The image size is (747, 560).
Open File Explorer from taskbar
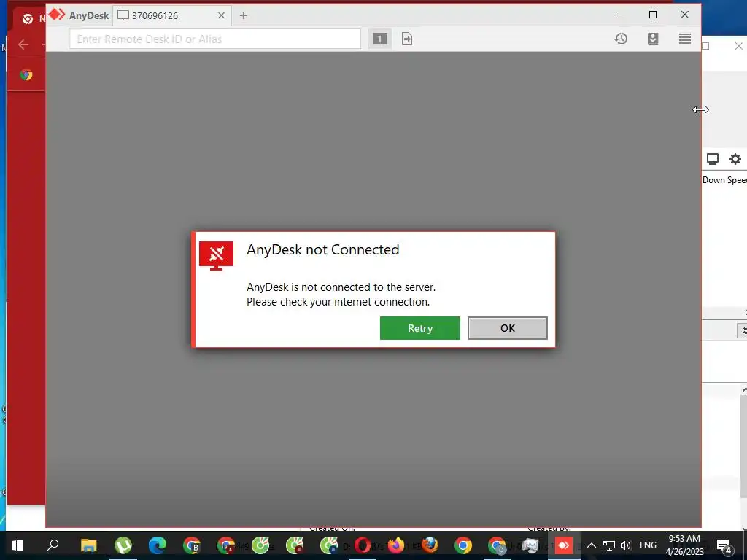pos(88,545)
